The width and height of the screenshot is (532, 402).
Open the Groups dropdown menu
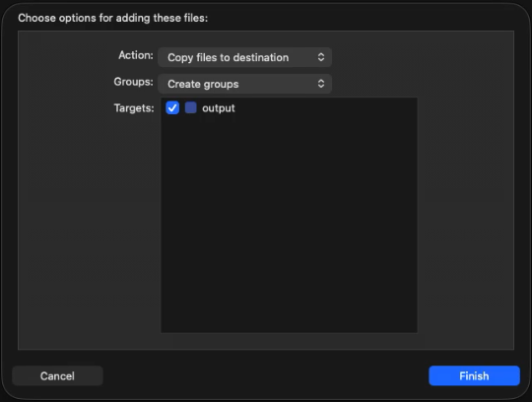[244, 84]
